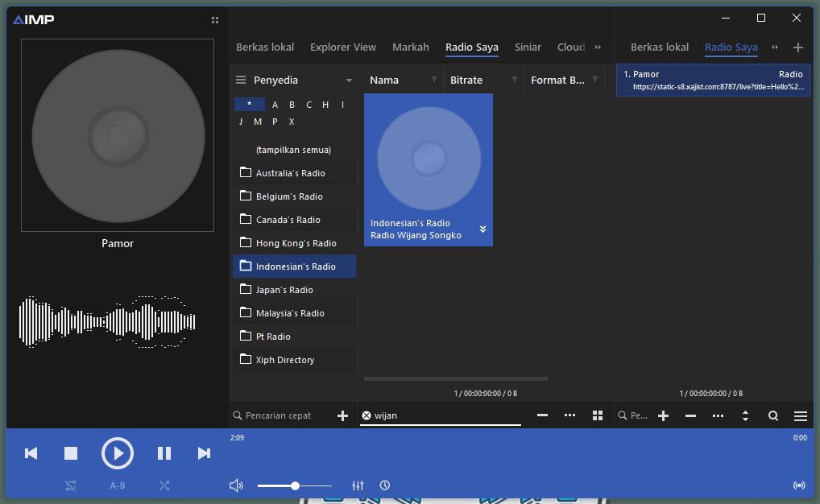Filter providers by letter B

292,105
